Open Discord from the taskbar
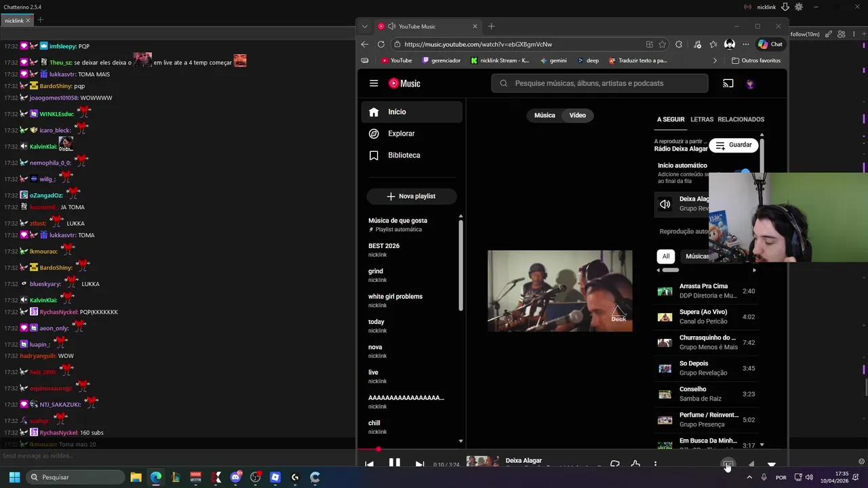 [x=235, y=477]
